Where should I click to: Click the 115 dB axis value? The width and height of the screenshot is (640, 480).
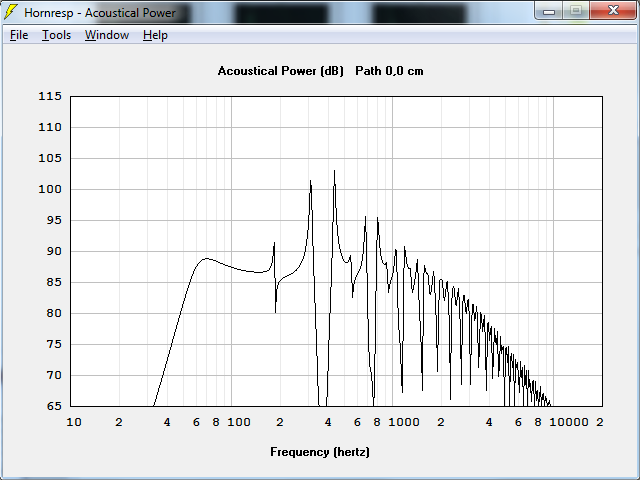(x=50, y=96)
